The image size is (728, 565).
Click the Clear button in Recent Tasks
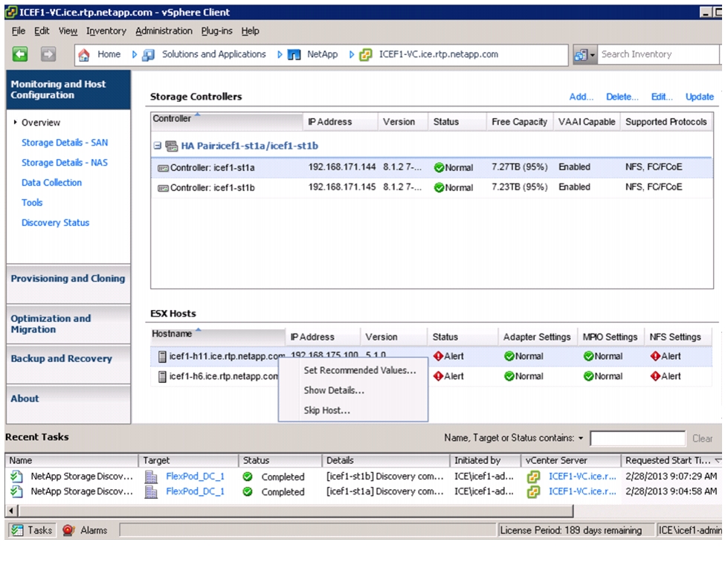tap(703, 439)
